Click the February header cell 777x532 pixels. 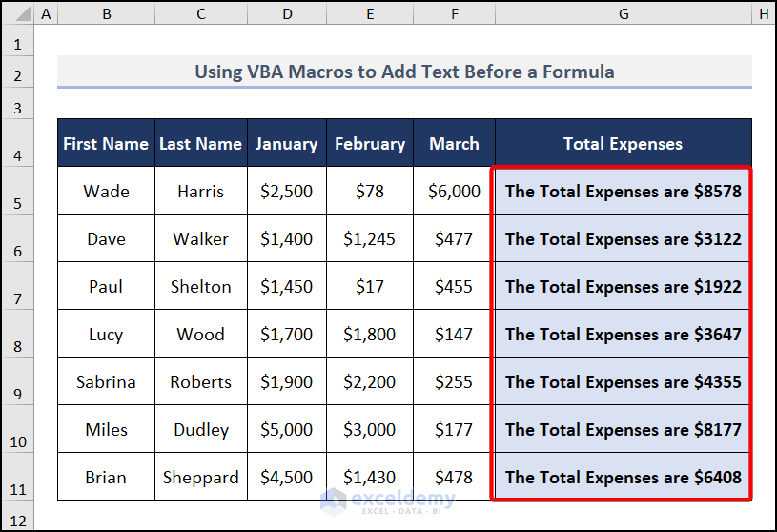[370, 144]
